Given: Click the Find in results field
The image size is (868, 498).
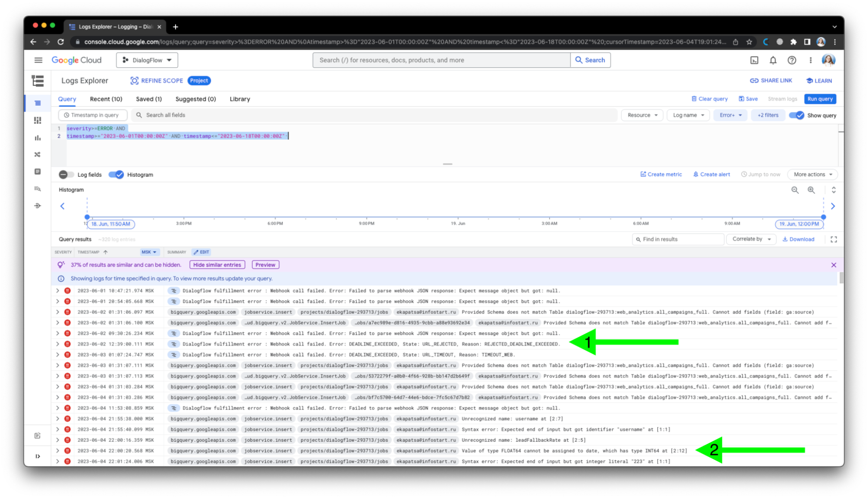Looking at the screenshot, I should [x=678, y=239].
